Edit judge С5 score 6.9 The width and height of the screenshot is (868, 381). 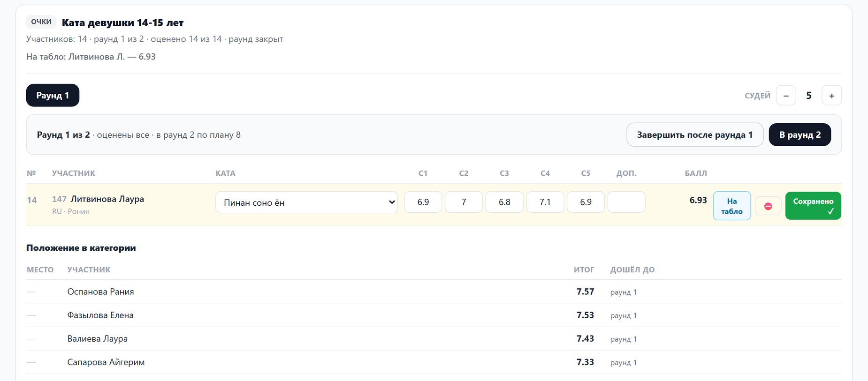pyautogui.click(x=586, y=202)
